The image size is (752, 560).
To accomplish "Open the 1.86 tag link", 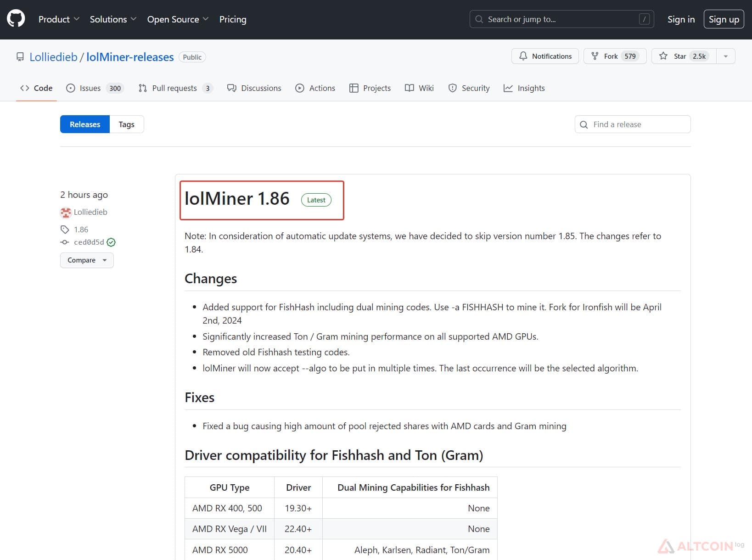I will (x=81, y=230).
